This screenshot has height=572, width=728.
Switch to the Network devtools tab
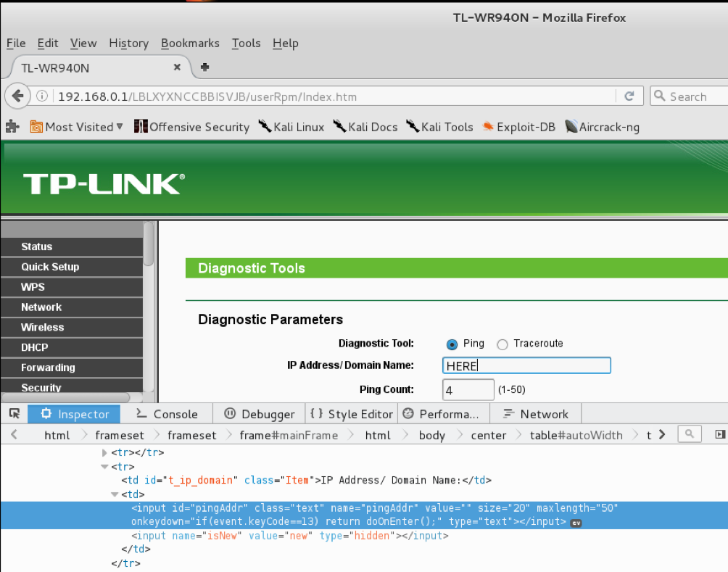tap(536, 414)
